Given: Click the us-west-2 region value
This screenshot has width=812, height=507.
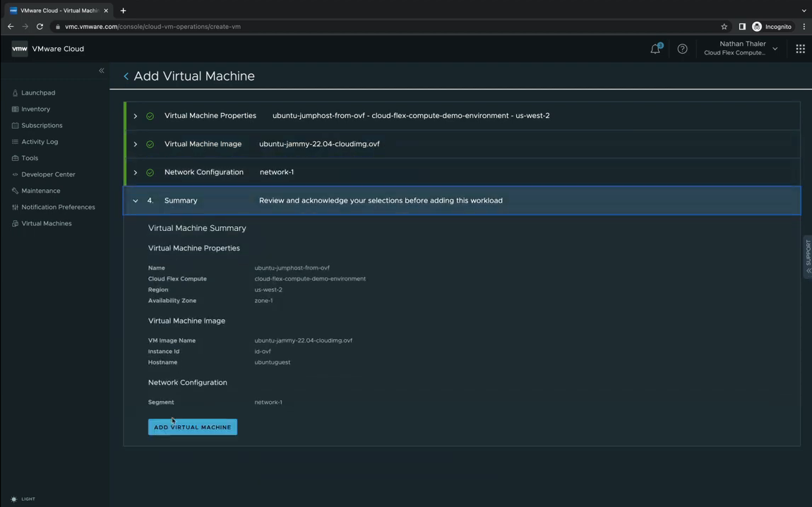Looking at the screenshot, I should click(x=268, y=290).
